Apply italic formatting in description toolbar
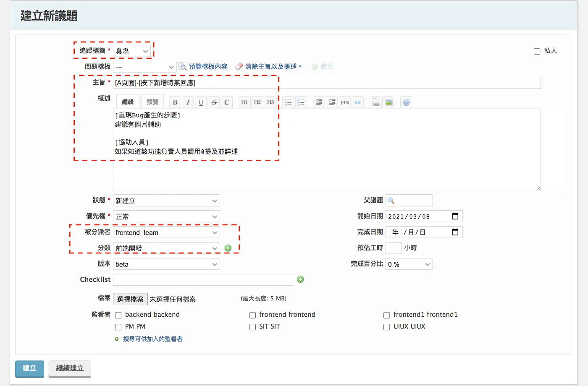This screenshot has width=588, height=386. (188, 102)
